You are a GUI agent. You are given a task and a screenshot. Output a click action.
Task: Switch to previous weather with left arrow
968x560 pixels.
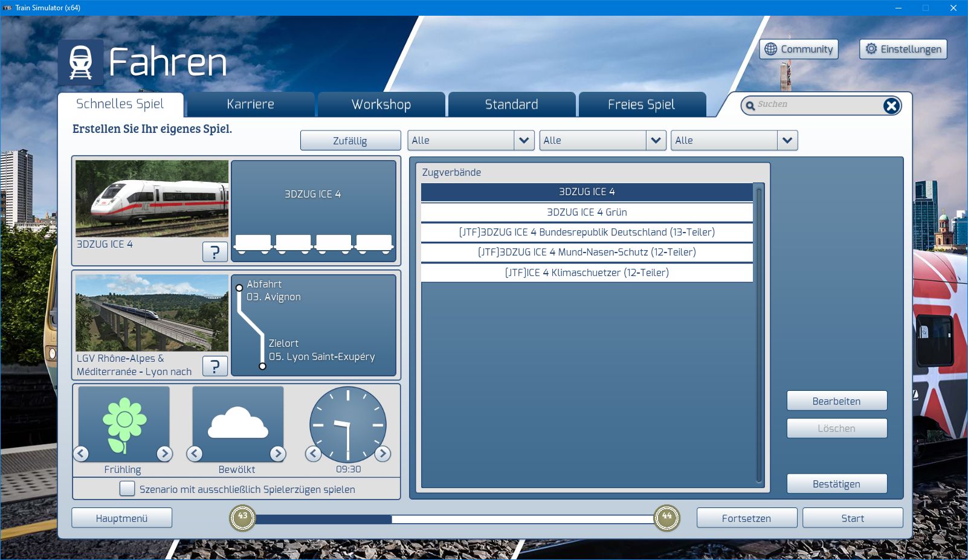click(x=195, y=454)
